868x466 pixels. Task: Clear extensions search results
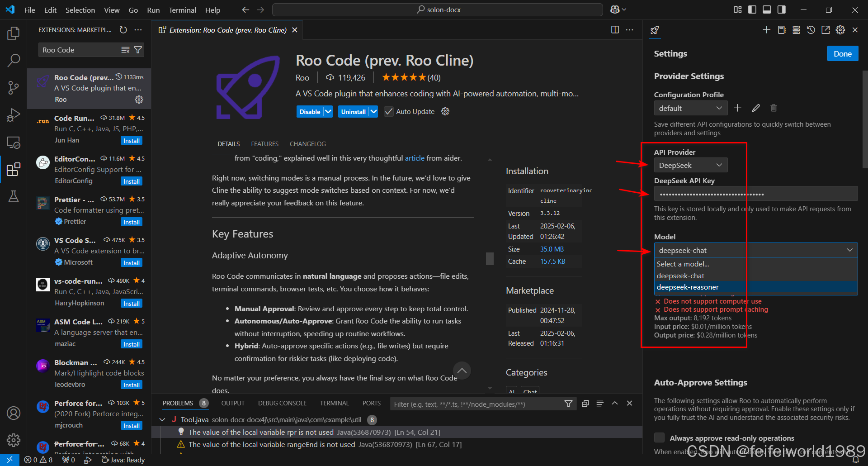(125, 50)
